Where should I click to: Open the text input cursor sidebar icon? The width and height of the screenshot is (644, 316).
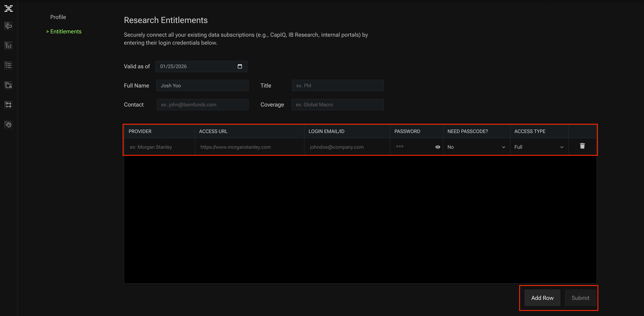click(9, 26)
